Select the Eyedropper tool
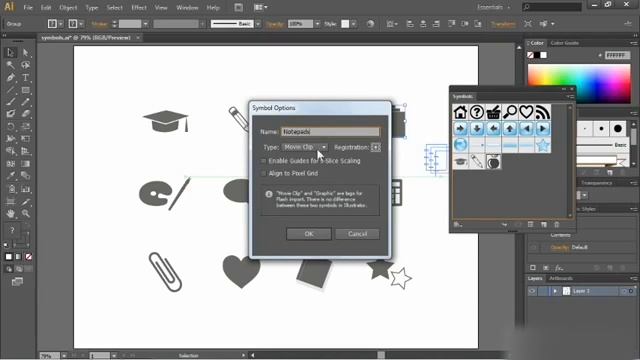The height and width of the screenshot is (360, 640). pyautogui.click(x=11, y=176)
